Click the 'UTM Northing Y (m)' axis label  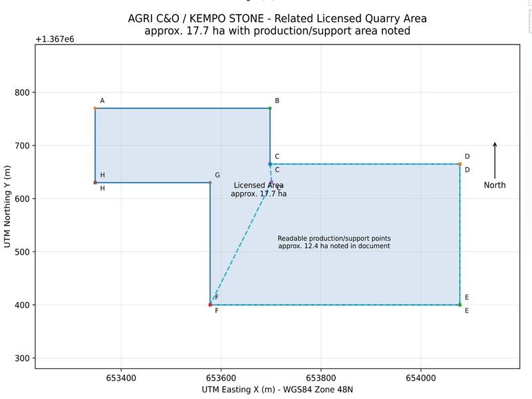pos(7,207)
